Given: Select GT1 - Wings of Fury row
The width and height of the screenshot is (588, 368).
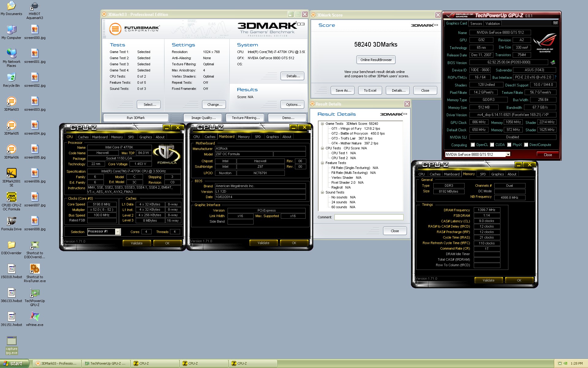Looking at the screenshot, I should point(356,128).
